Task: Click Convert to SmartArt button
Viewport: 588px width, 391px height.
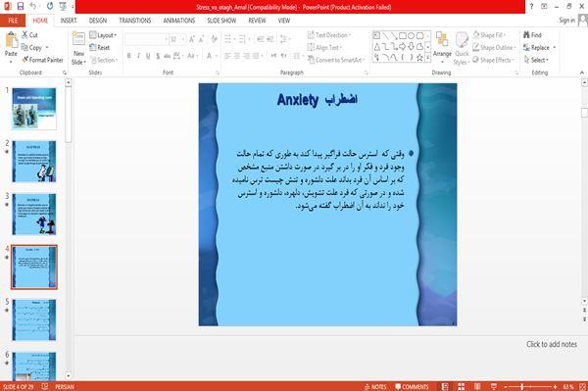Action: 336,60
